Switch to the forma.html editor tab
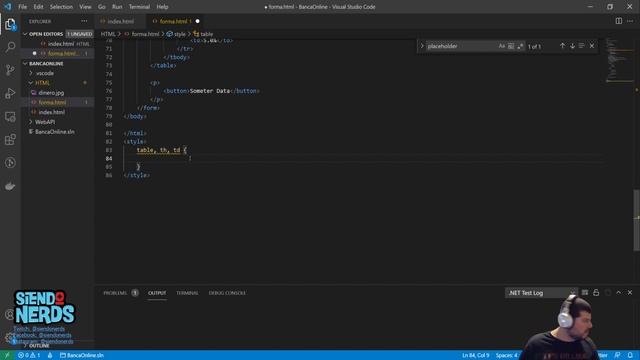640x360 pixels. pos(176,21)
